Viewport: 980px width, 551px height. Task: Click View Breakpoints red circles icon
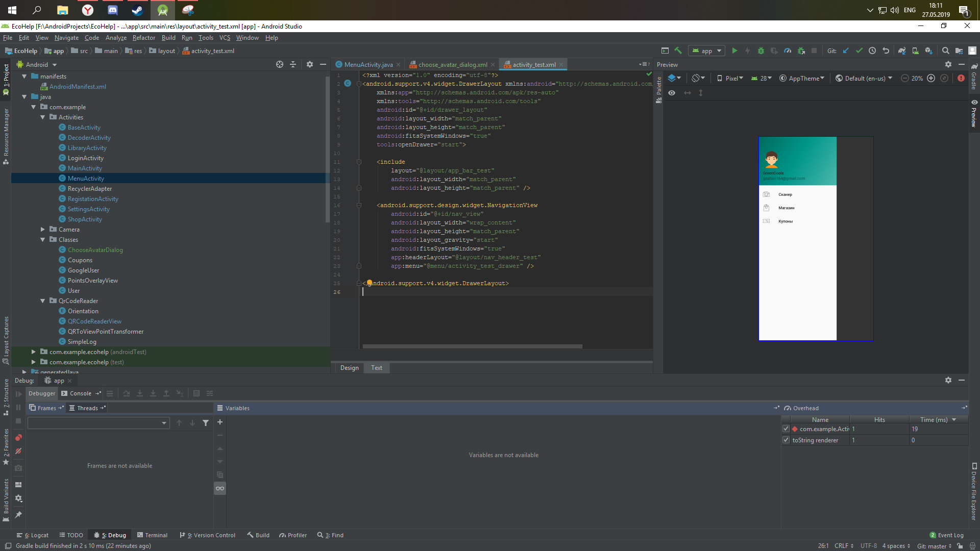(18, 438)
